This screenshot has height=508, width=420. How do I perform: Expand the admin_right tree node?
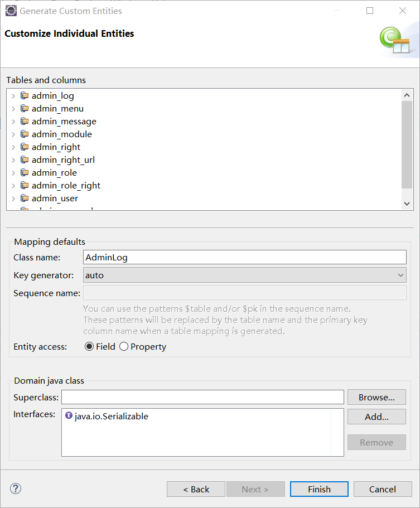tap(13, 147)
